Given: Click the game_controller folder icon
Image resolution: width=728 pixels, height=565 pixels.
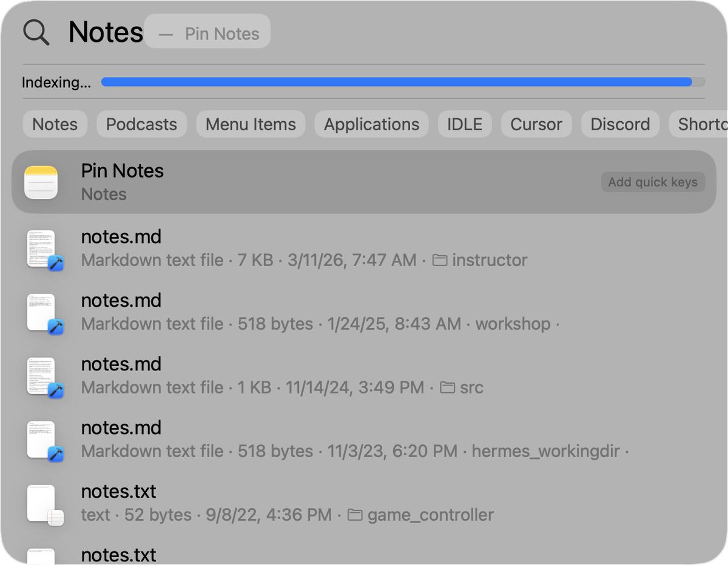Looking at the screenshot, I should [x=356, y=515].
